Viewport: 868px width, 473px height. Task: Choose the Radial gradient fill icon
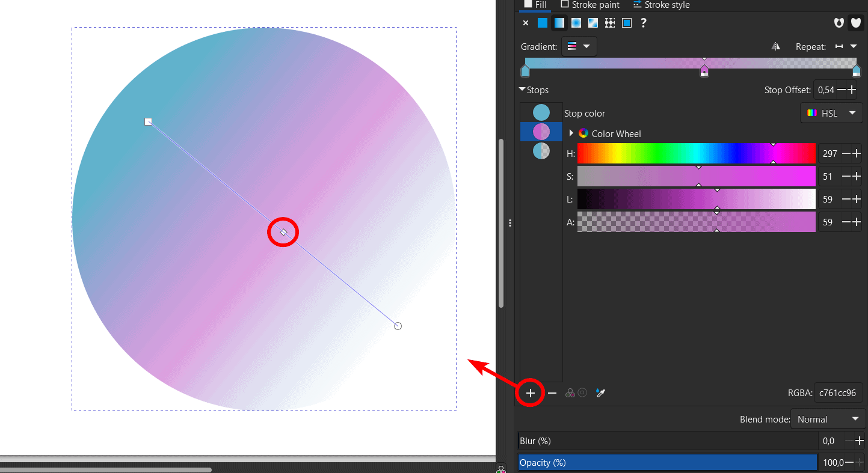[576, 23]
